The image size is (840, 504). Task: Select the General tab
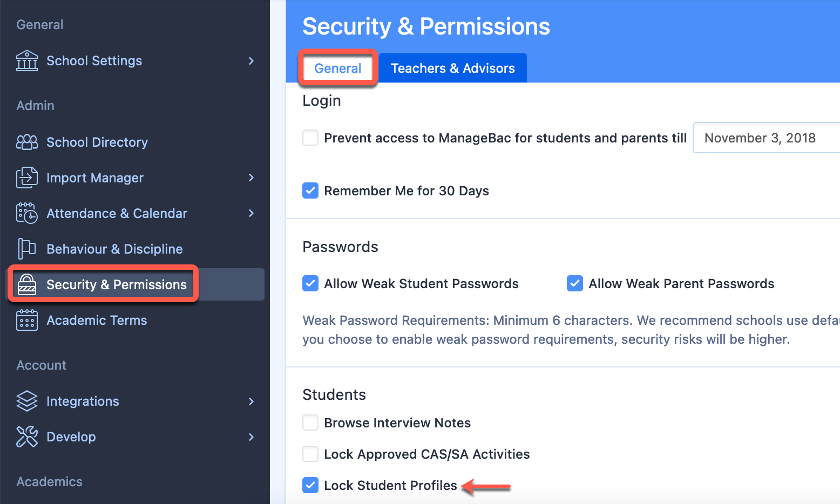338,68
